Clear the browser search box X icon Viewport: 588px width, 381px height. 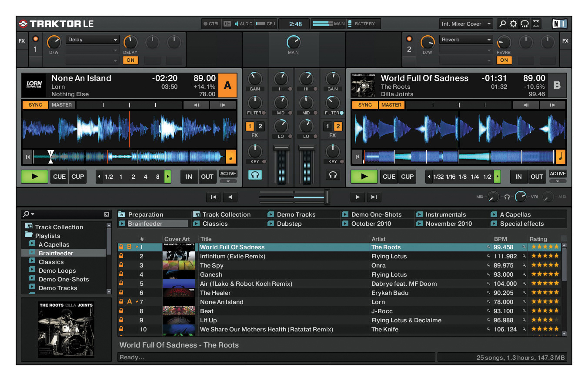click(107, 214)
